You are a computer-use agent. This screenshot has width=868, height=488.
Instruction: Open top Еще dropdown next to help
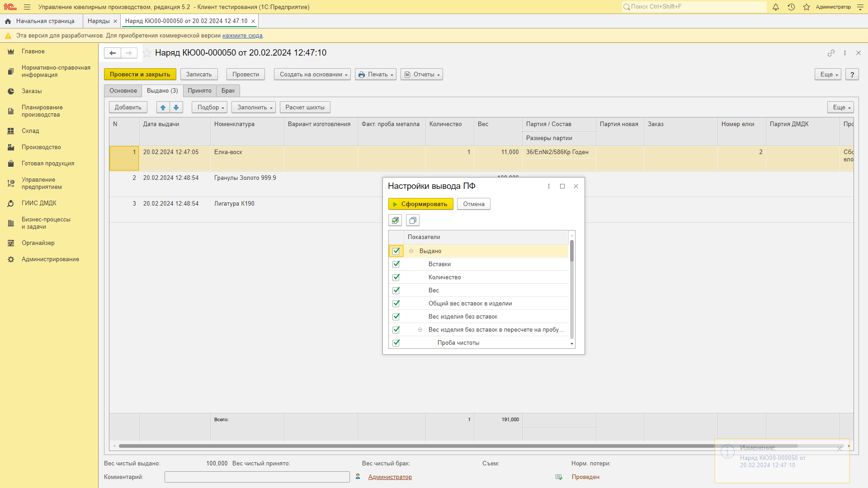click(x=828, y=75)
